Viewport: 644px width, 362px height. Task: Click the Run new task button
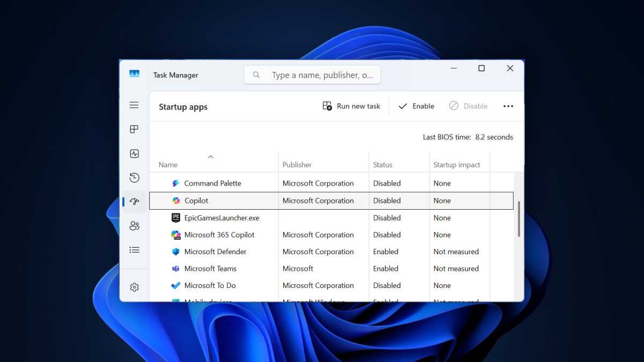352,106
